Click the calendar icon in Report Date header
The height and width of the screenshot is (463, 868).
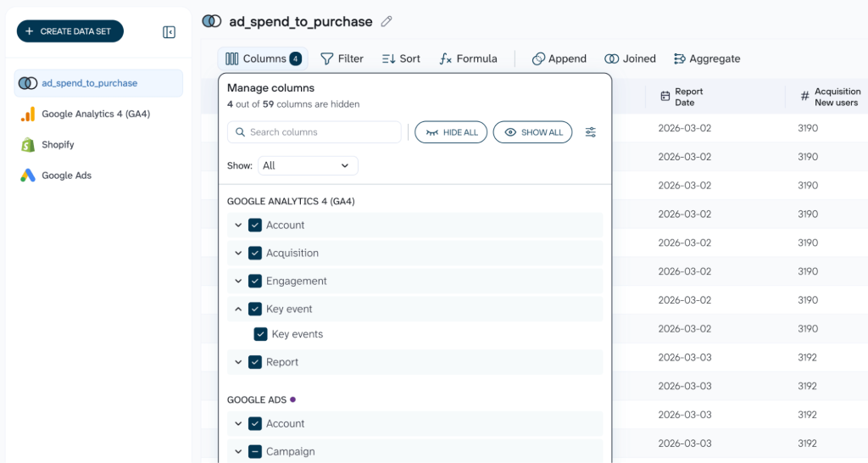click(665, 97)
